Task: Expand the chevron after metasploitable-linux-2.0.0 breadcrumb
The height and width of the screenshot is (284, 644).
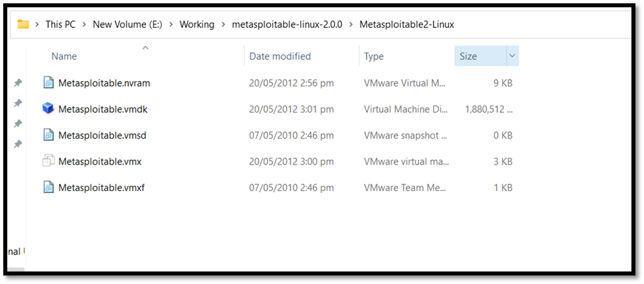Action: (x=351, y=25)
